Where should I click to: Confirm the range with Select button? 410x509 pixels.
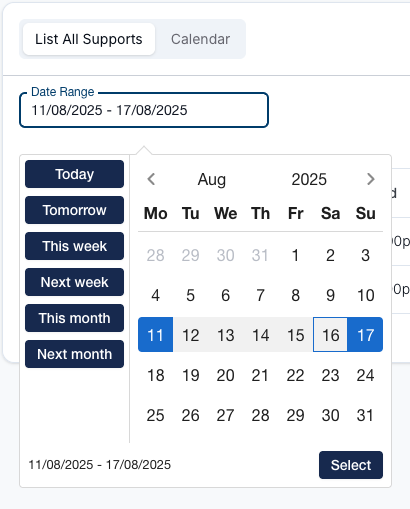click(x=351, y=465)
